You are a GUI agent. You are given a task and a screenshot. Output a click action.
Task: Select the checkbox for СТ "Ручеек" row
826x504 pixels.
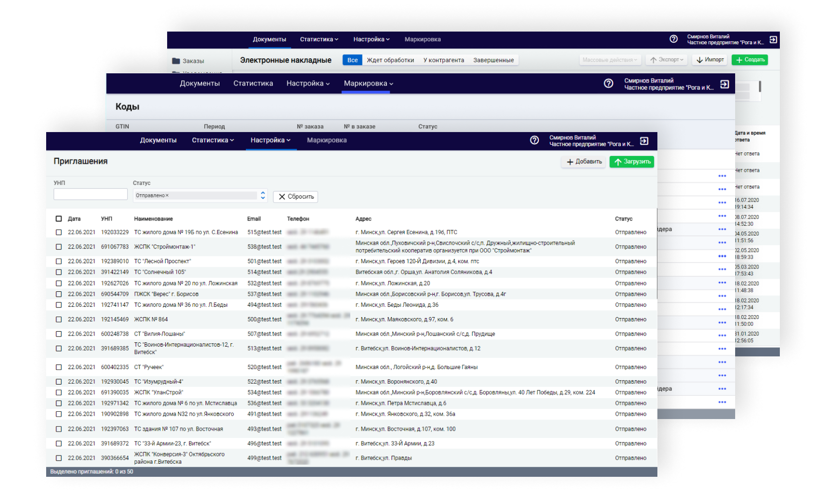click(x=59, y=368)
